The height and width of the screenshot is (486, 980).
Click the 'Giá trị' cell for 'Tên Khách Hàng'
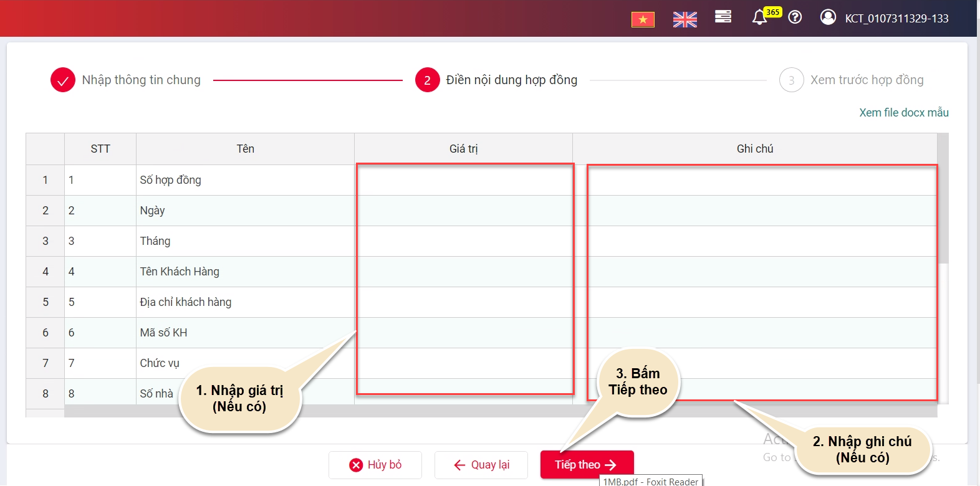pos(463,272)
